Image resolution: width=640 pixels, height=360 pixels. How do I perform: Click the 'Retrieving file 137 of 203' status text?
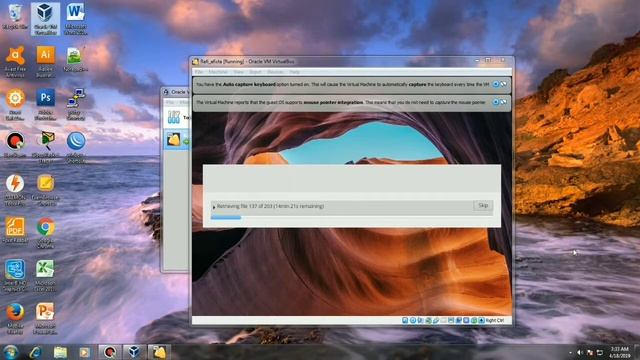click(270, 206)
